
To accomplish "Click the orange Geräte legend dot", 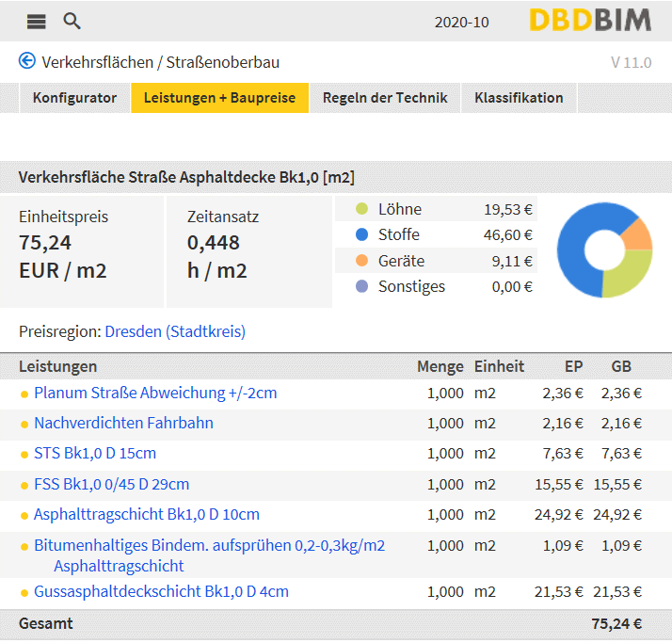I will pyautogui.click(x=361, y=261).
